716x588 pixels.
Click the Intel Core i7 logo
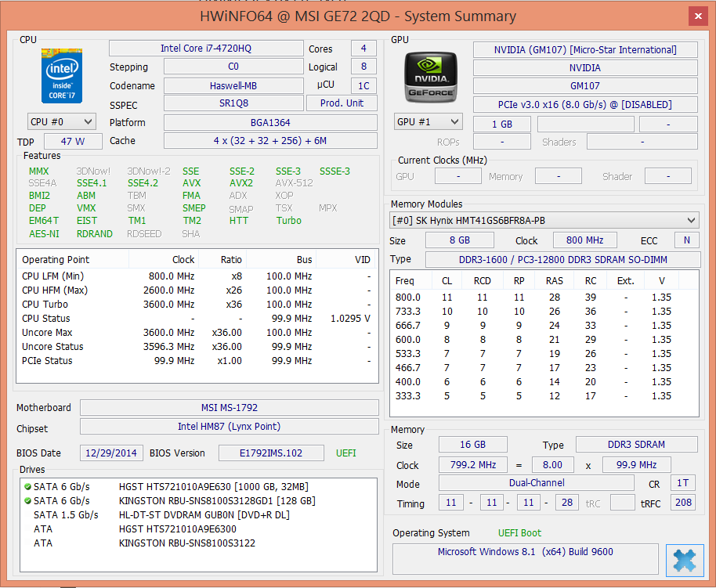(62, 75)
